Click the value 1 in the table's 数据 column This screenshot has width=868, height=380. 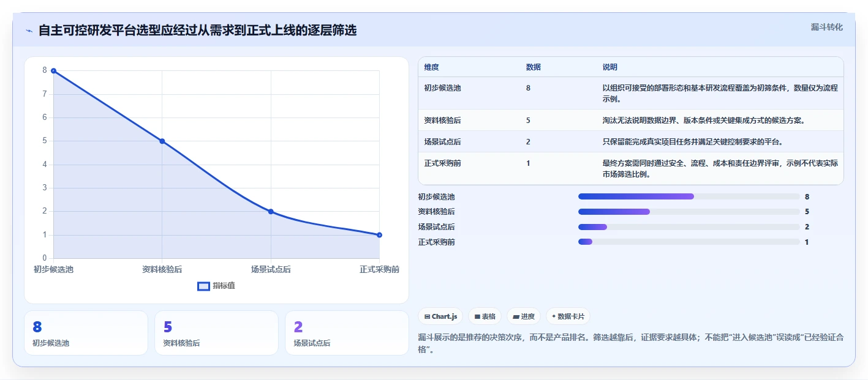[528, 163]
